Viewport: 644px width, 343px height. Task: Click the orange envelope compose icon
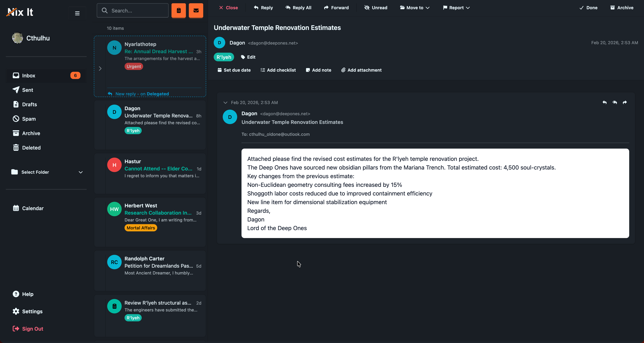[x=196, y=10]
